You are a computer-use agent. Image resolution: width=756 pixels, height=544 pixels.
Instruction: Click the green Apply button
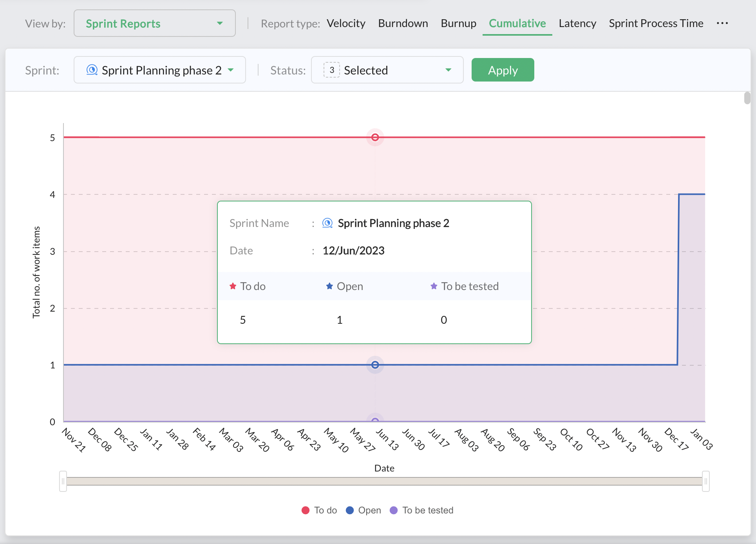point(503,70)
